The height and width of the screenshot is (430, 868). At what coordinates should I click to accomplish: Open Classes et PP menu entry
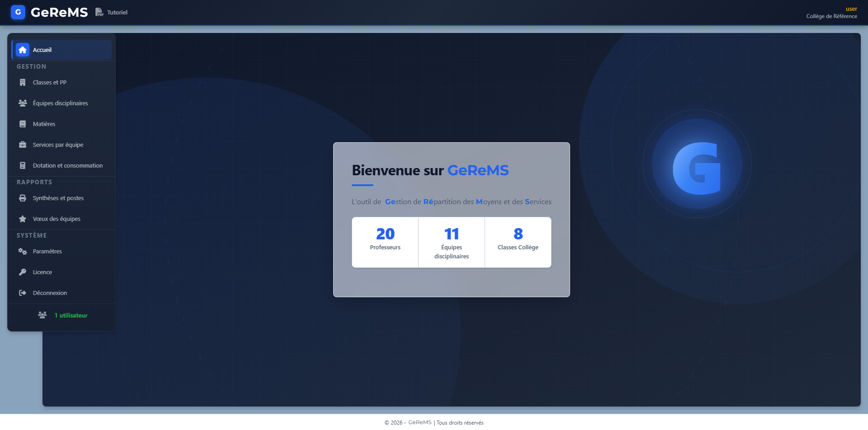61,82
